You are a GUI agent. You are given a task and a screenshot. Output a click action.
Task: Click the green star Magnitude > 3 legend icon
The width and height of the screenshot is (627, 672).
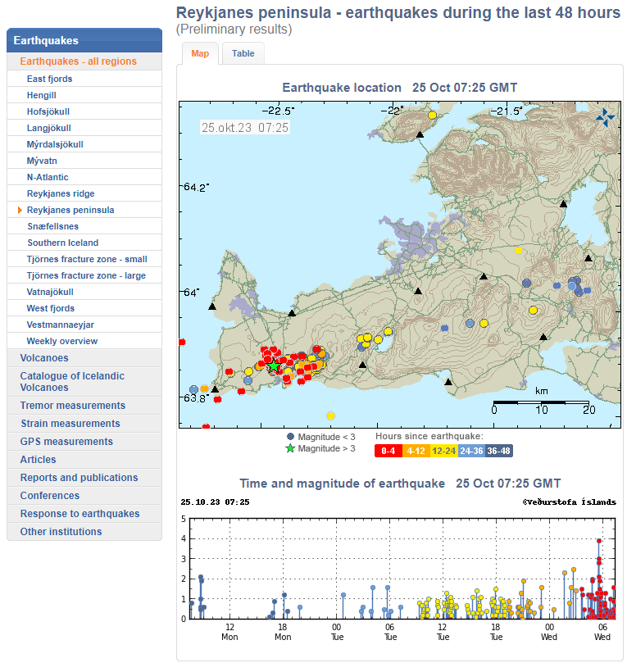pyautogui.click(x=289, y=448)
